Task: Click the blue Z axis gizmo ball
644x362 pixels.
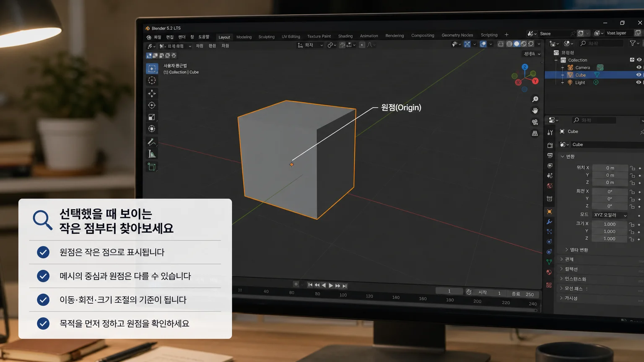Action: (x=525, y=67)
